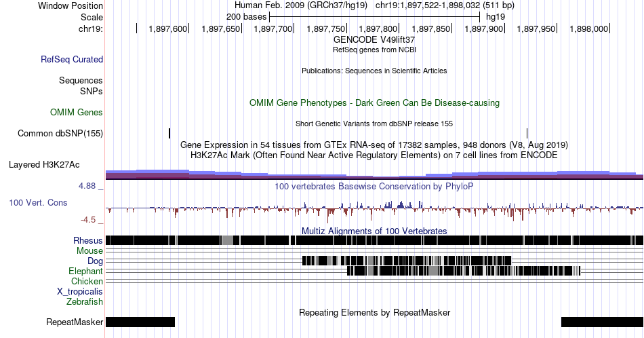Viewport: 644px width, 338px height.
Task: Click the left dbSNP variant tick mark
Action: (x=169, y=133)
